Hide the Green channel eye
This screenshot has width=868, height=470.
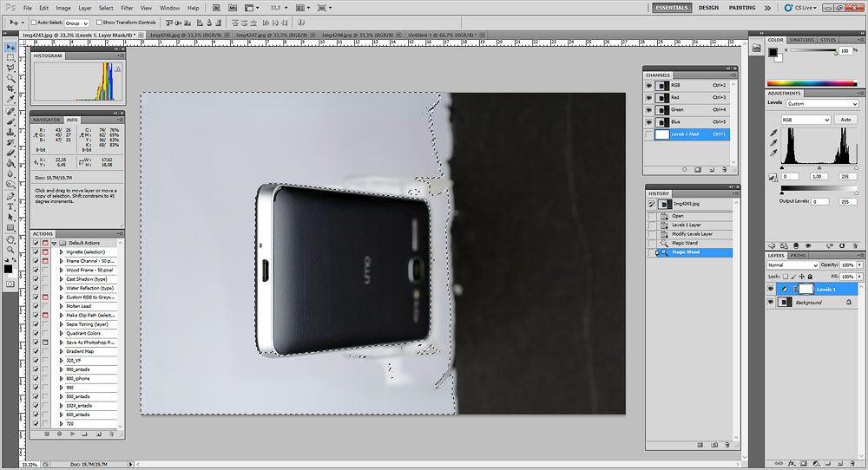coord(648,110)
